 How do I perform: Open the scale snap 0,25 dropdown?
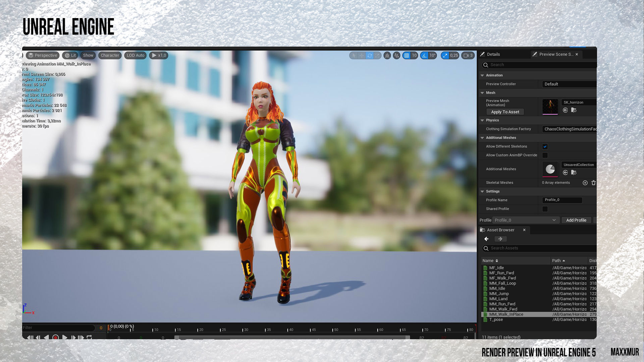point(454,55)
